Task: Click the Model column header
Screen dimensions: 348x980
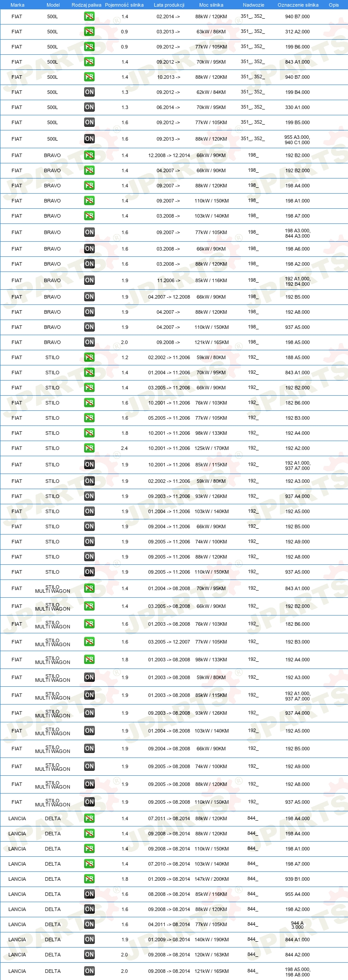Action: [x=53, y=5]
